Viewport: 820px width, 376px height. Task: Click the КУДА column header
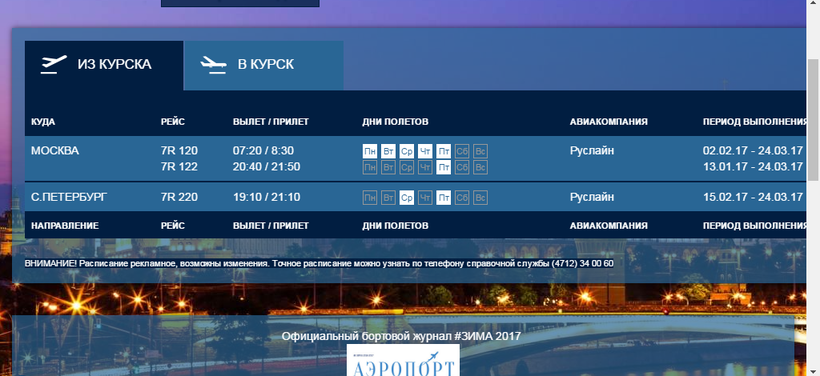pos(43,122)
